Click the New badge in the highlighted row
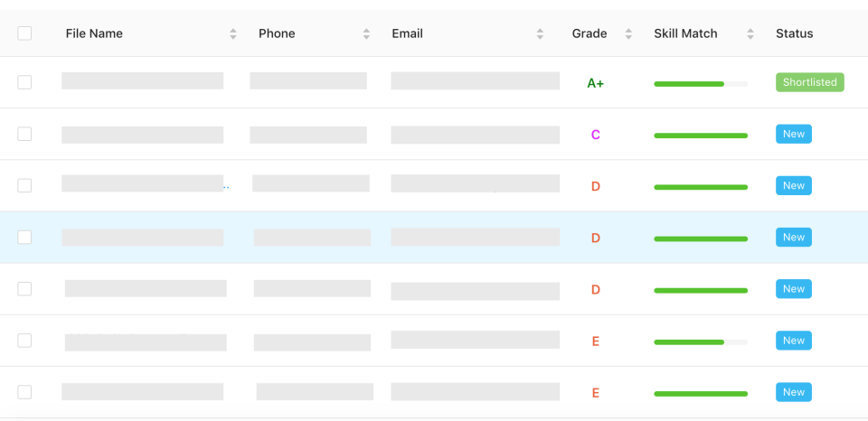 [x=793, y=237]
